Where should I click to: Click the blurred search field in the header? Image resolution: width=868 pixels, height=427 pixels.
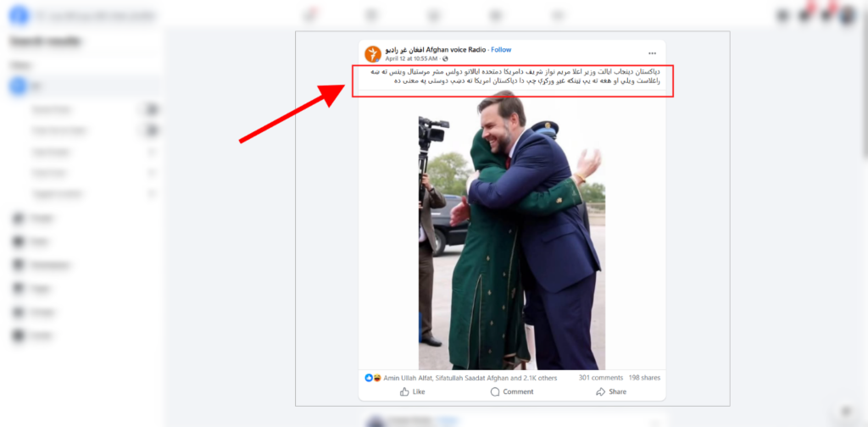(95, 16)
